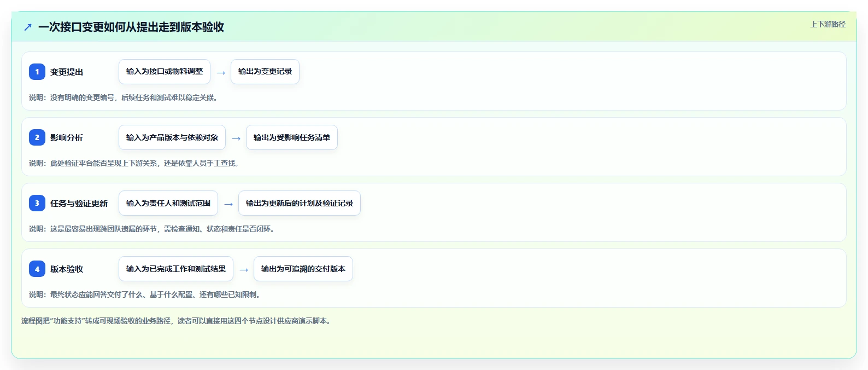This screenshot has height=370, width=868.
Task: Click the step label 影响分析
Action: [x=67, y=137]
